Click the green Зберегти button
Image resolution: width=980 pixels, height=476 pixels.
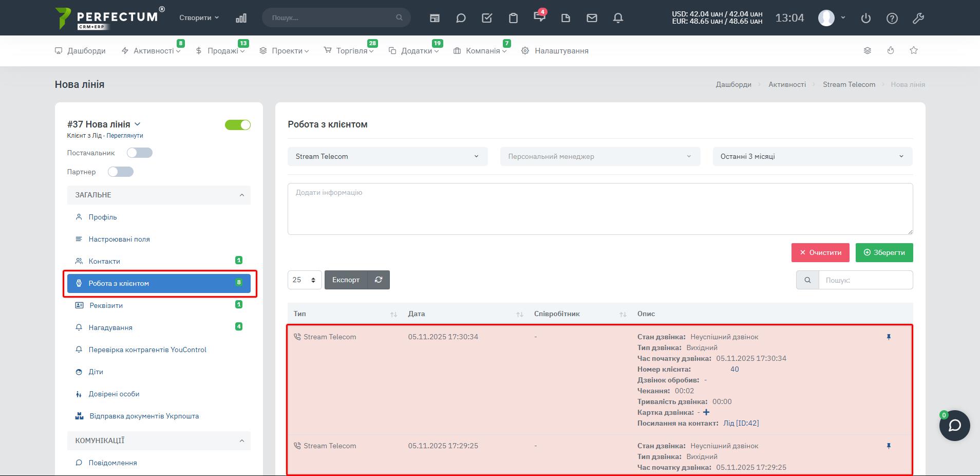(884, 252)
